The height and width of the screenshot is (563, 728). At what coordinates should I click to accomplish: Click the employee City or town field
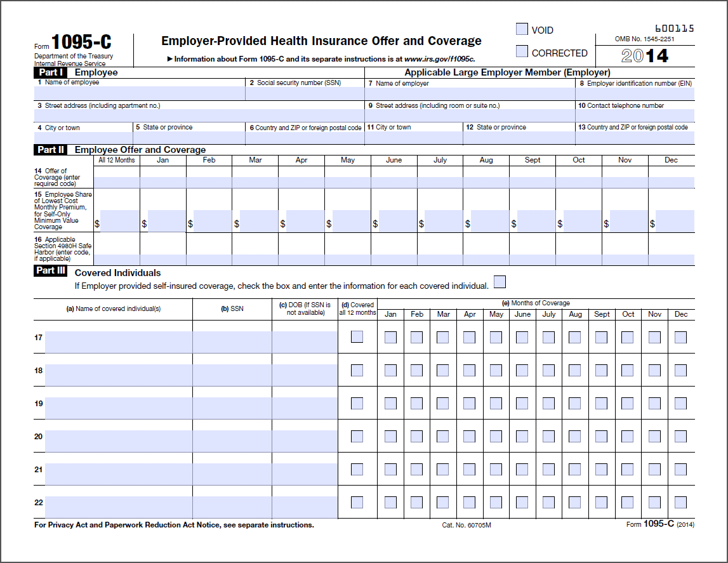(x=83, y=138)
